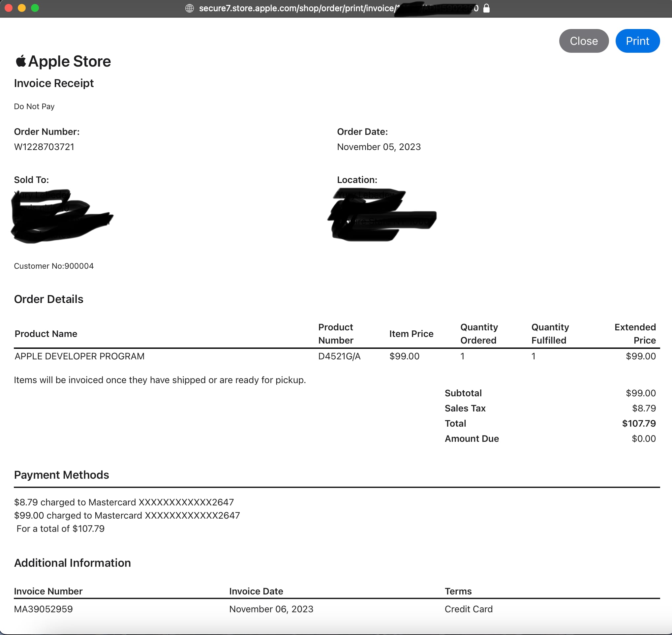The image size is (672, 635).
Task: Click the Apple Store title text
Action: pos(69,61)
